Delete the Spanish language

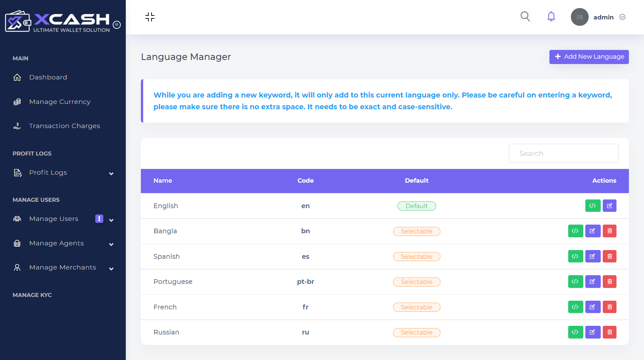609,256
